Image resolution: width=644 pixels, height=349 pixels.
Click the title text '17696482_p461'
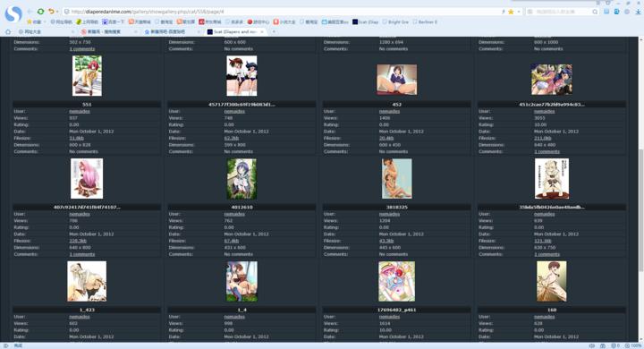397,310
